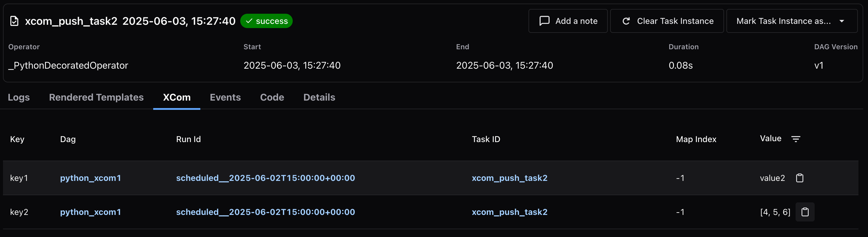Click the task instance file icon

(x=14, y=21)
